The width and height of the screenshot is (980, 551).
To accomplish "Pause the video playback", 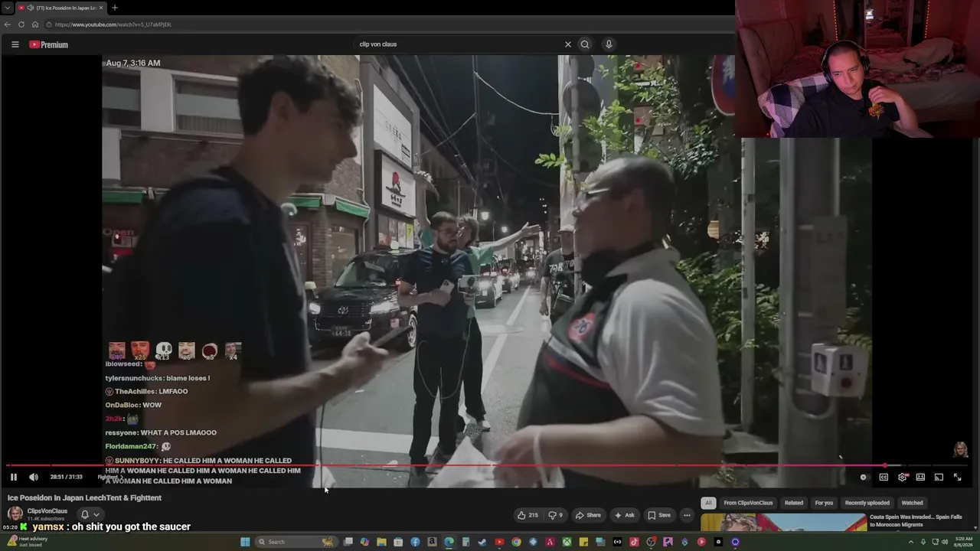I will (14, 477).
